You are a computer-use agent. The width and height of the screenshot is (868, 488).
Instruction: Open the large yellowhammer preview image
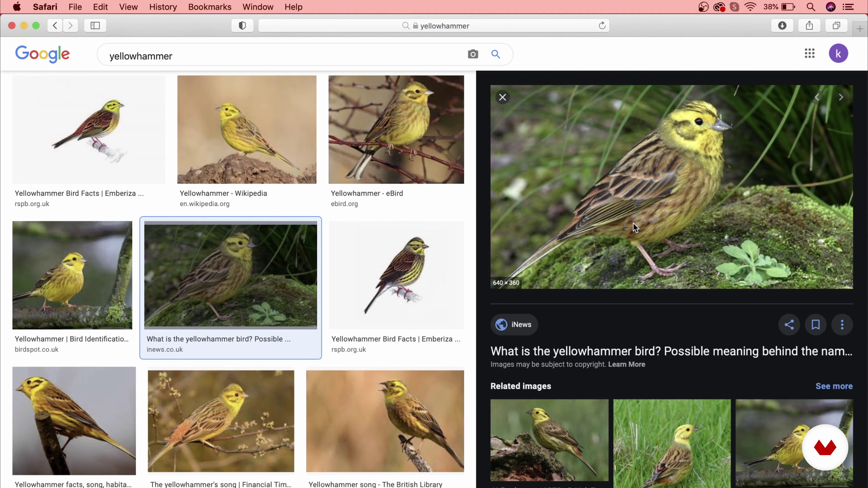672,187
